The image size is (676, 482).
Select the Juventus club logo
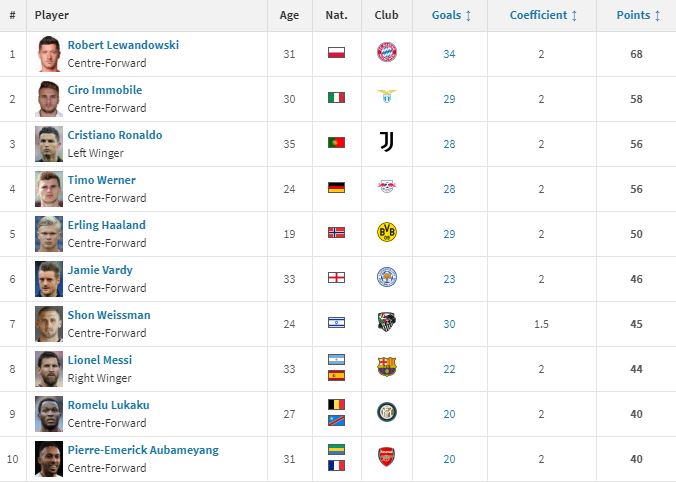[387, 142]
